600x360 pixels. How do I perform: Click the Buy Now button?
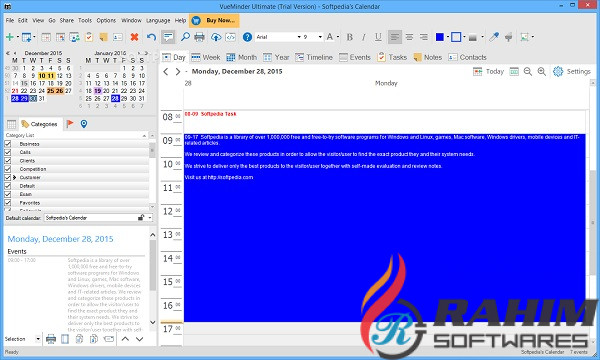tap(215, 20)
